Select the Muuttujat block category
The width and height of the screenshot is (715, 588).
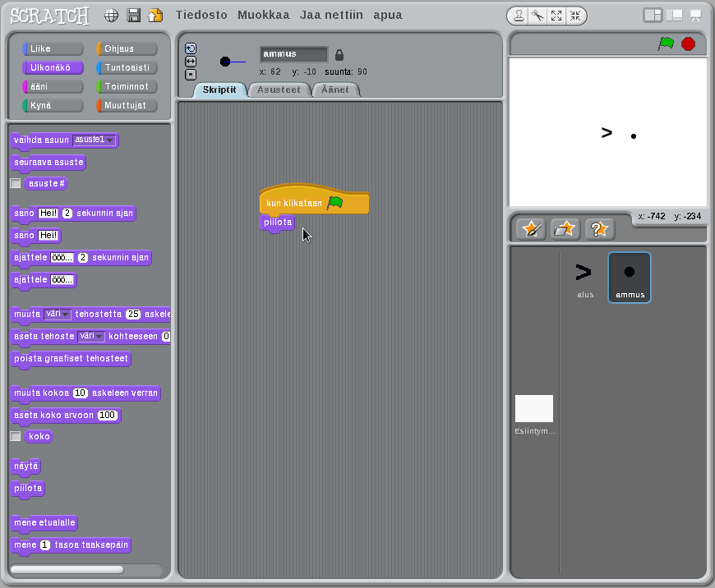pyautogui.click(x=127, y=105)
